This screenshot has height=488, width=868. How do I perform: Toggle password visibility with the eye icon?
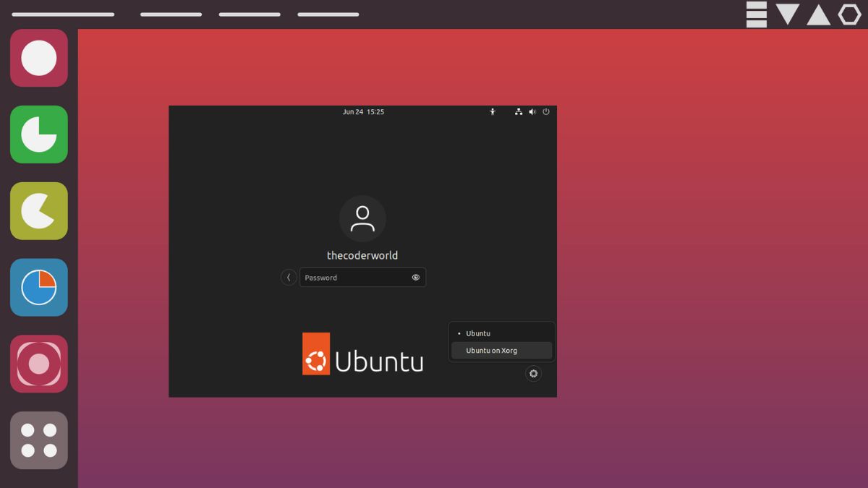pyautogui.click(x=416, y=277)
